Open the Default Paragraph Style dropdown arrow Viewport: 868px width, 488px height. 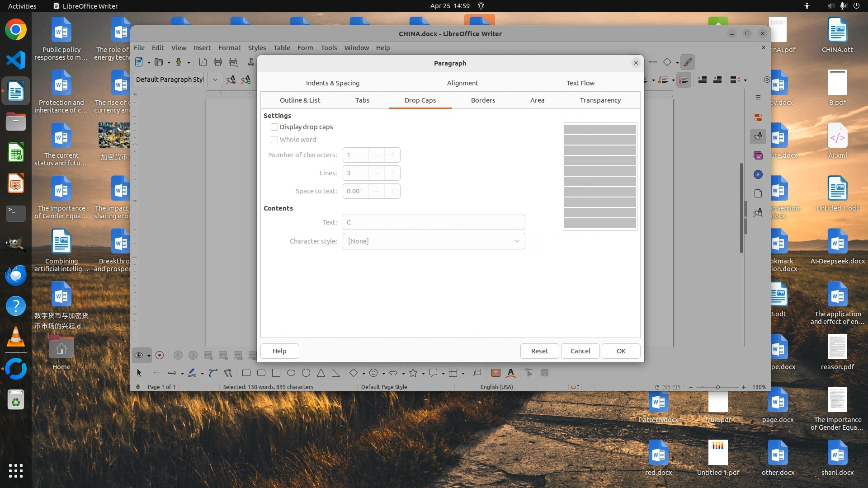215,80
